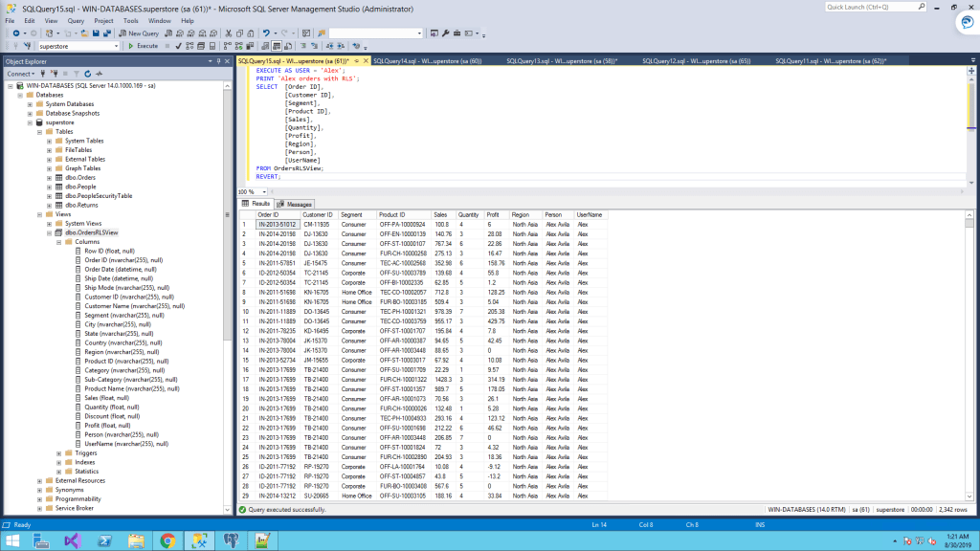Open the Query menu

76,20
